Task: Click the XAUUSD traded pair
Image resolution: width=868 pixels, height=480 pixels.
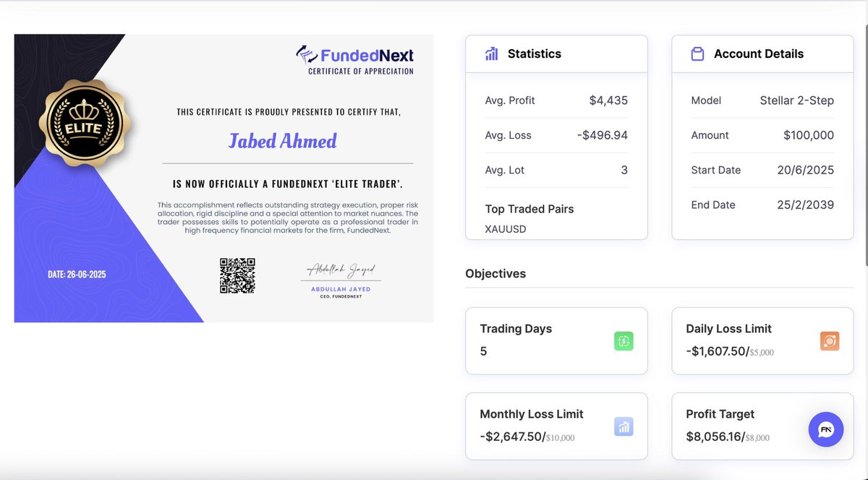Action: tap(506, 229)
